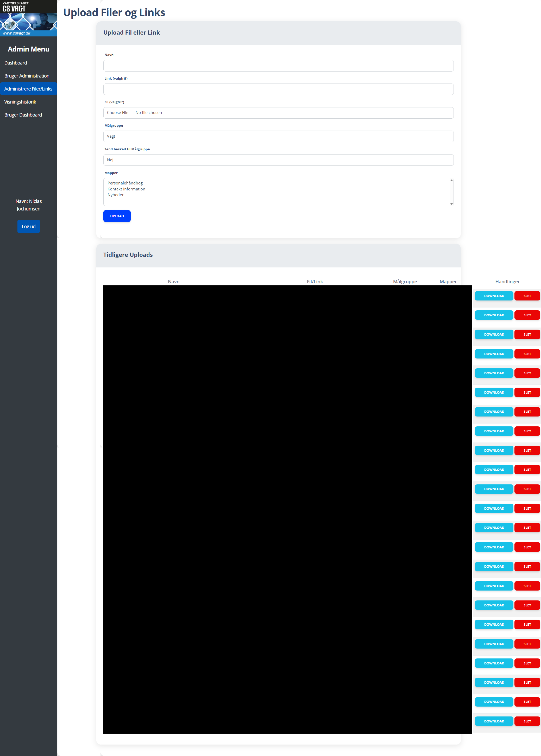
Task: Click the CS Vagt logo image
Action: [28, 18]
